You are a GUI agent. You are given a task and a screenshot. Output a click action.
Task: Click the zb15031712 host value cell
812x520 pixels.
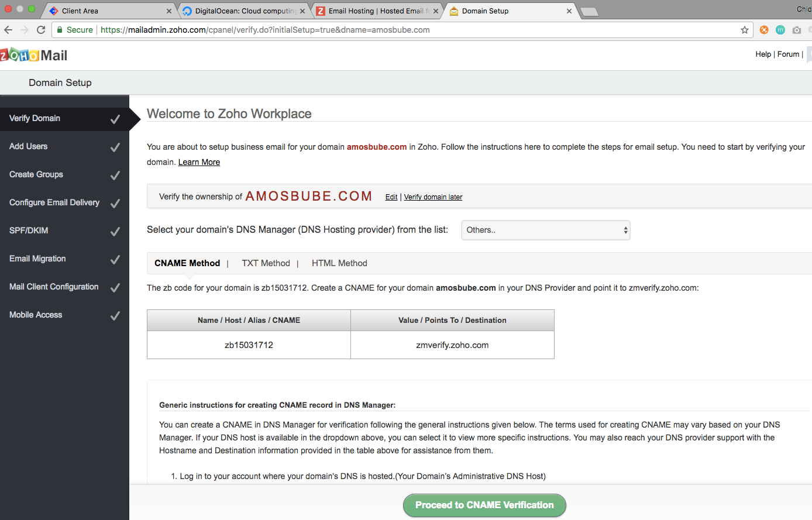click(249, 345)
